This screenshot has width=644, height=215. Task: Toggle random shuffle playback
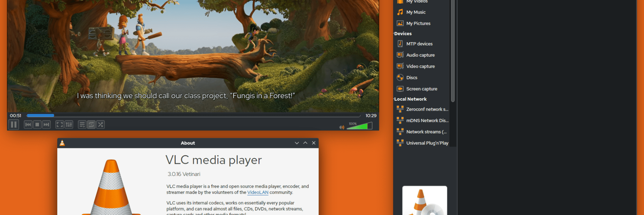pyautogui.click(x=101, y=125)
